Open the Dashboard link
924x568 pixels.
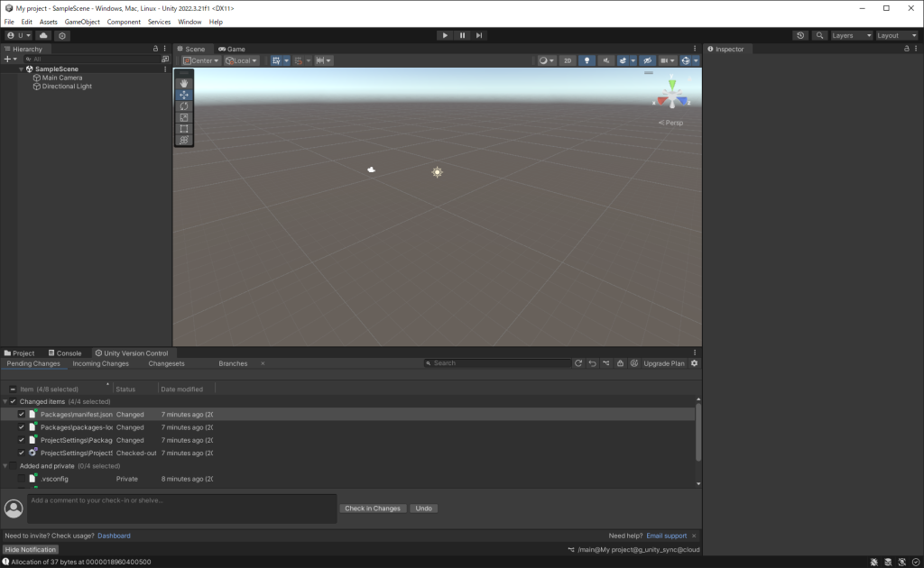(x=114, y=536)
